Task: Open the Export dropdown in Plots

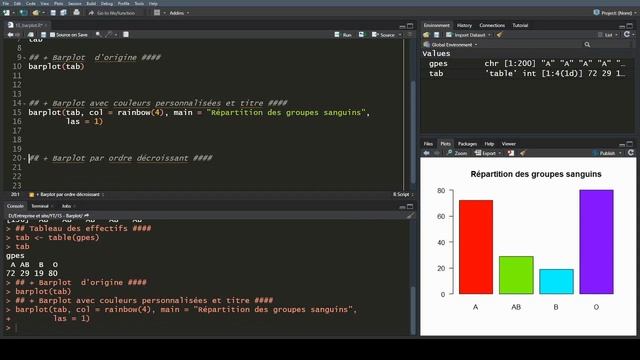Action: pyautogui.click(x=488, y=153)
